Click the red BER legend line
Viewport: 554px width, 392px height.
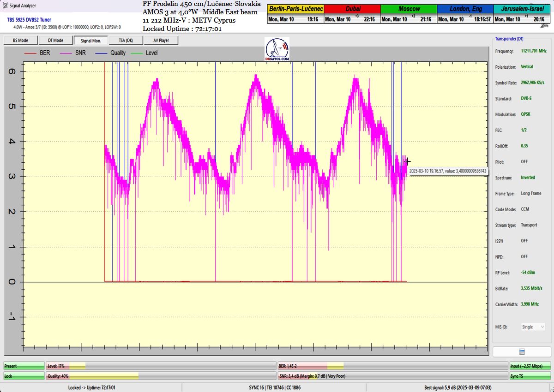[x=30, y=53]
